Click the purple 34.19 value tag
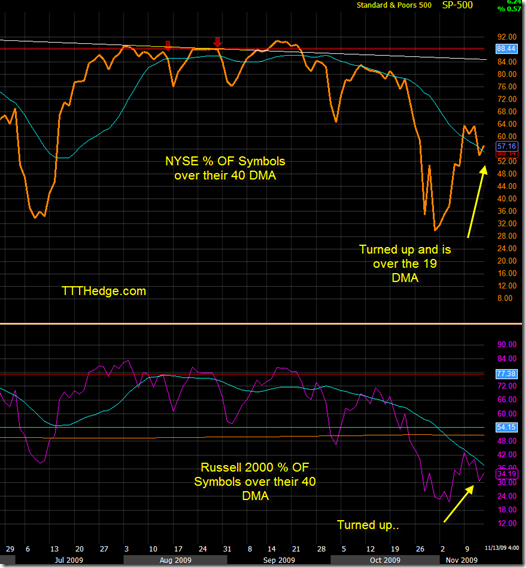This screenshot has height=568, width=526. tap(507, 474)
